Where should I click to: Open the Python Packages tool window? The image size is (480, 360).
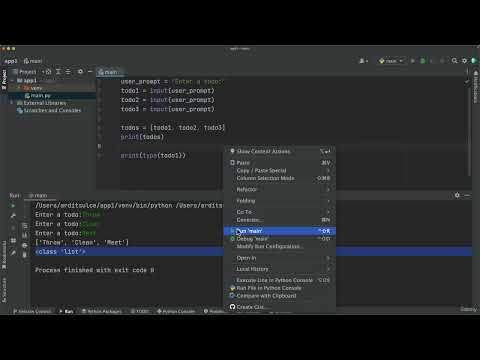[x=102, y=311]
